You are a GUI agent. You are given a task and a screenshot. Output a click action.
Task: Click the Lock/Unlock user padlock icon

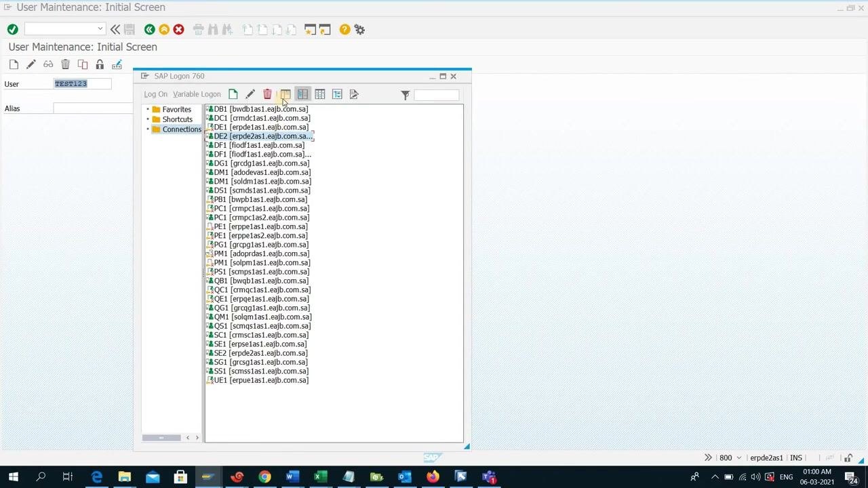pos(100,64)
